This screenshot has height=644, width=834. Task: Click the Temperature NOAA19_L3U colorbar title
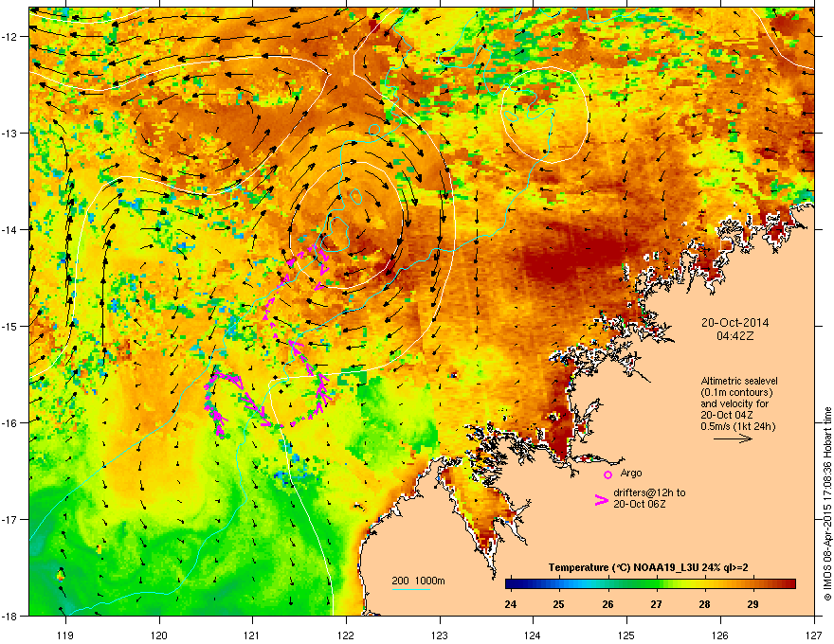pos(648,567)
